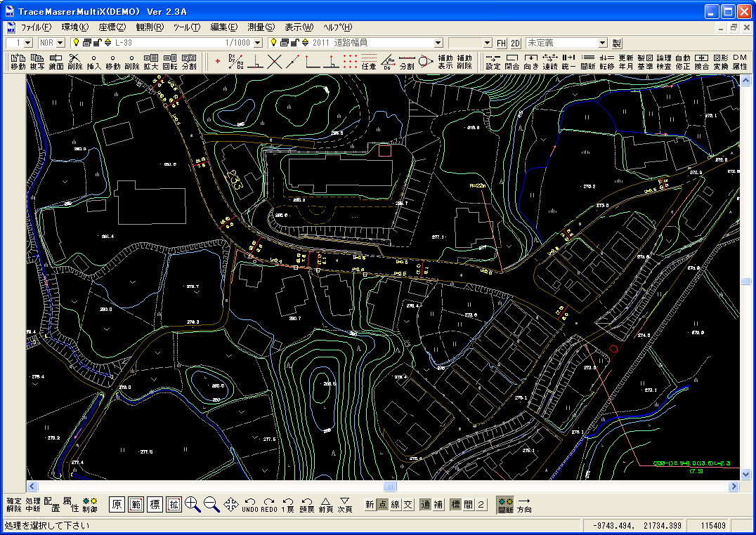This screenshot has width=756, height=535.
Task: Toggle the 点 point snap mode
Action: coord(382,505)
